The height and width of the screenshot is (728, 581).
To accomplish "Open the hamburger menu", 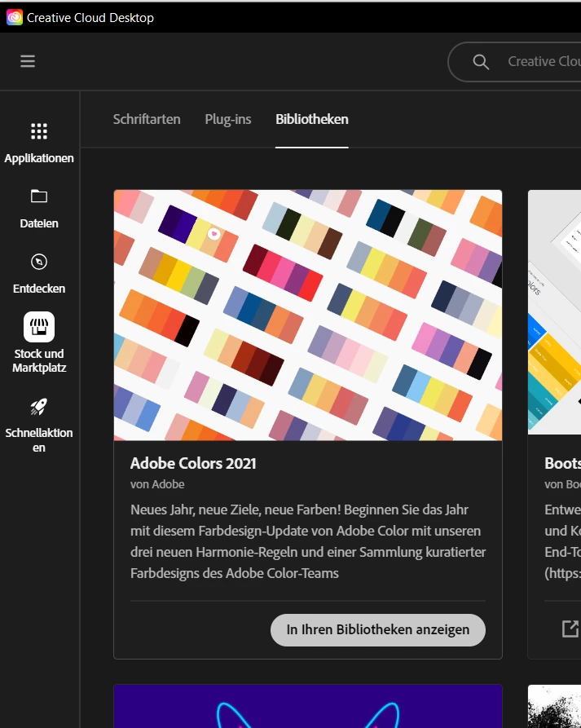I will (28, 61).
